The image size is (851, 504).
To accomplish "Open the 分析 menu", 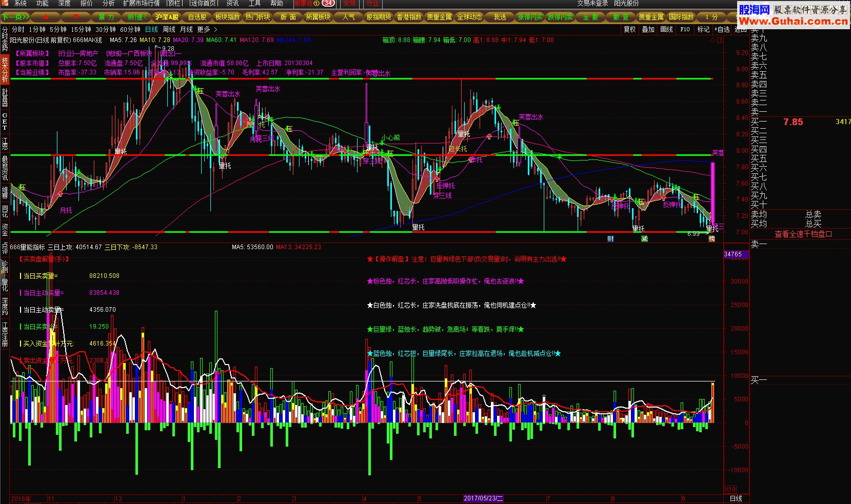I will (x=108, y=3).
